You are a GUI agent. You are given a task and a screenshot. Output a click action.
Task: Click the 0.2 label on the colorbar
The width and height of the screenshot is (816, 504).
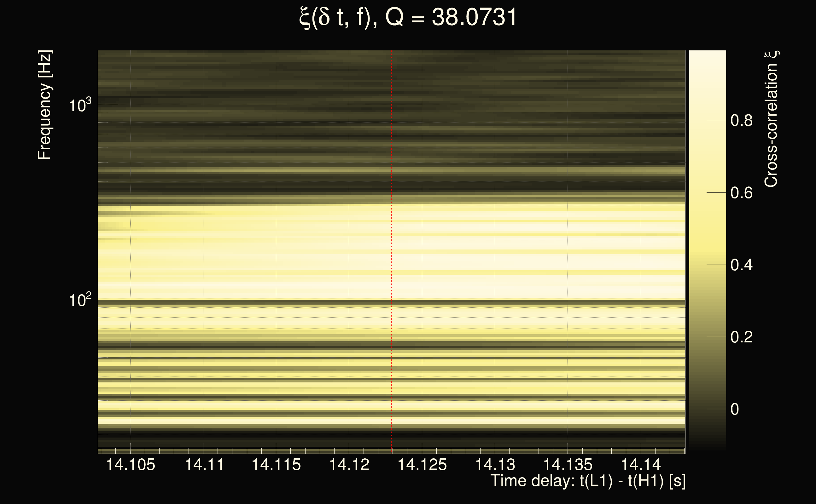[741, 337]
